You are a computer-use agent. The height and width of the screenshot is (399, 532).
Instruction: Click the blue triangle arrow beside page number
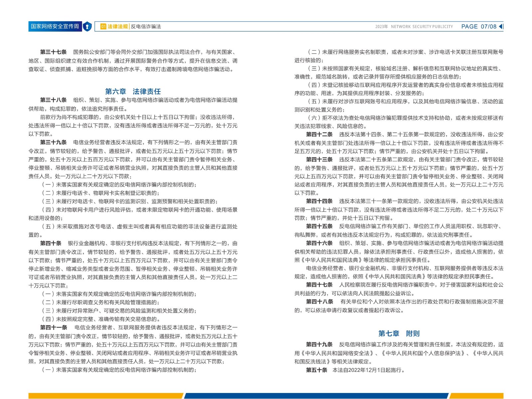pos(501,27)
